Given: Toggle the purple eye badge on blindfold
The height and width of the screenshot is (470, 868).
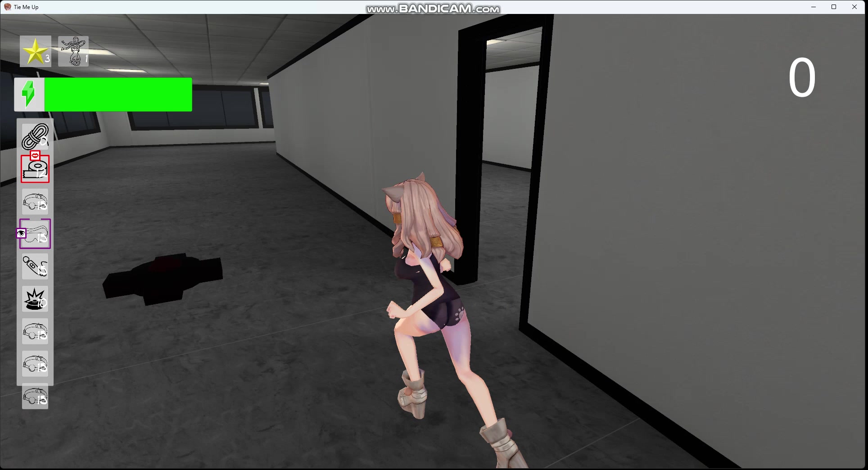Looking at the screenshot, I should (21, 234).
